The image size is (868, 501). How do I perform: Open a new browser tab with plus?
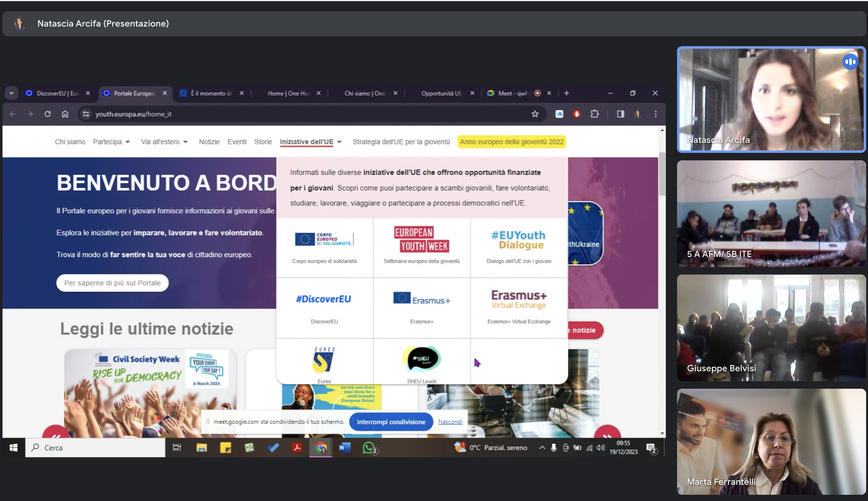pyautogui.click(x=567, y=93)
